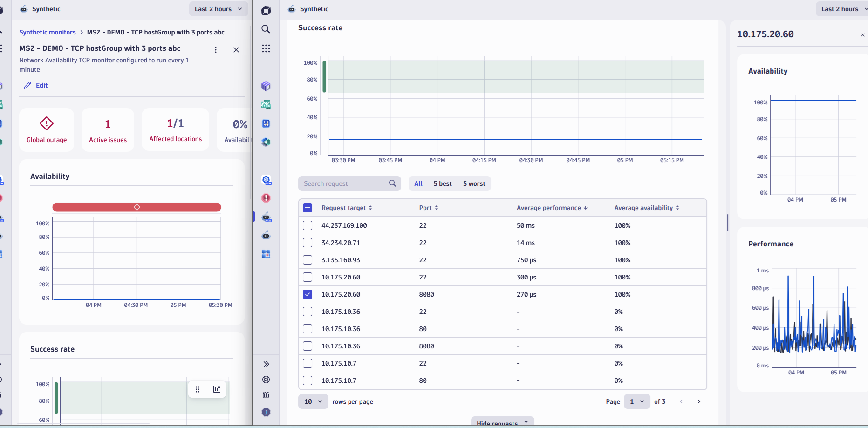Open the J user avatar at sidebar bottom
Image resolution: width=868 pixels, height=428 pixels.
click(266, 412)
